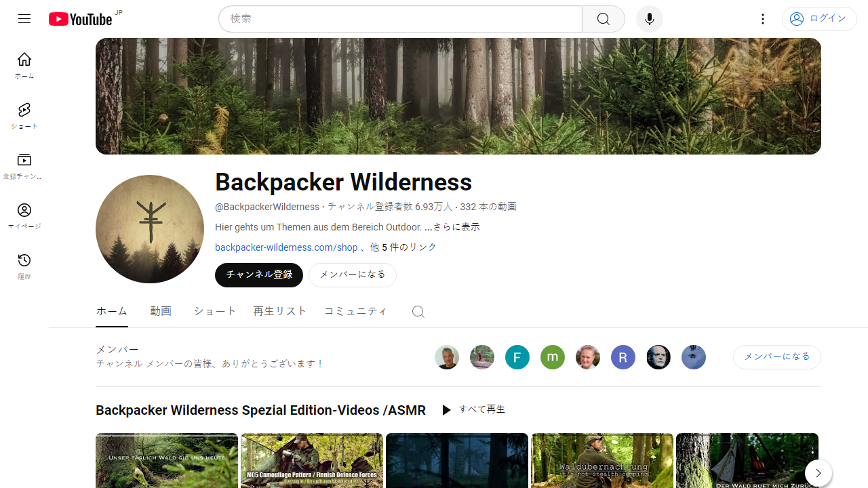The height and width of the screenshot is (488, 868).
Task: Open History (履歴) in the sidebar
Action: [24, 266]
